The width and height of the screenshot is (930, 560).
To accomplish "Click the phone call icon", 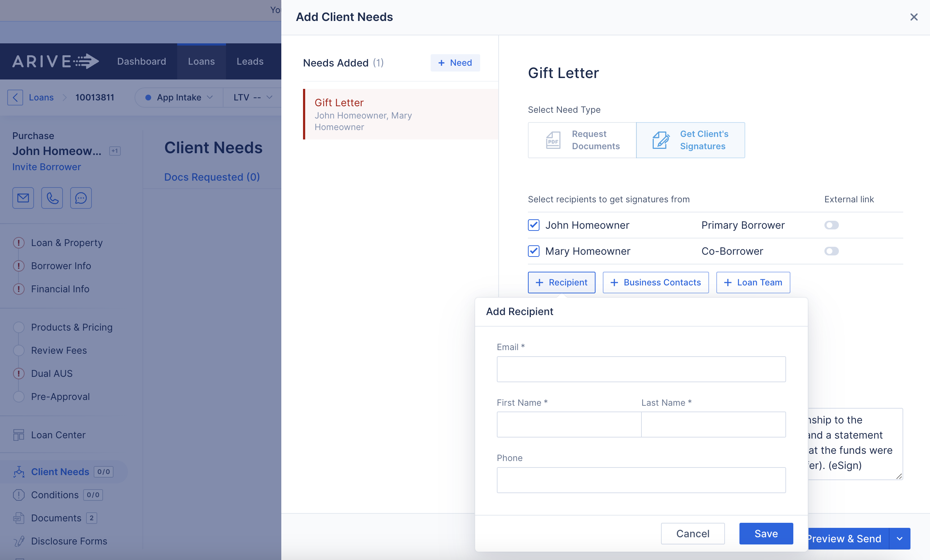I will [52, 198].
